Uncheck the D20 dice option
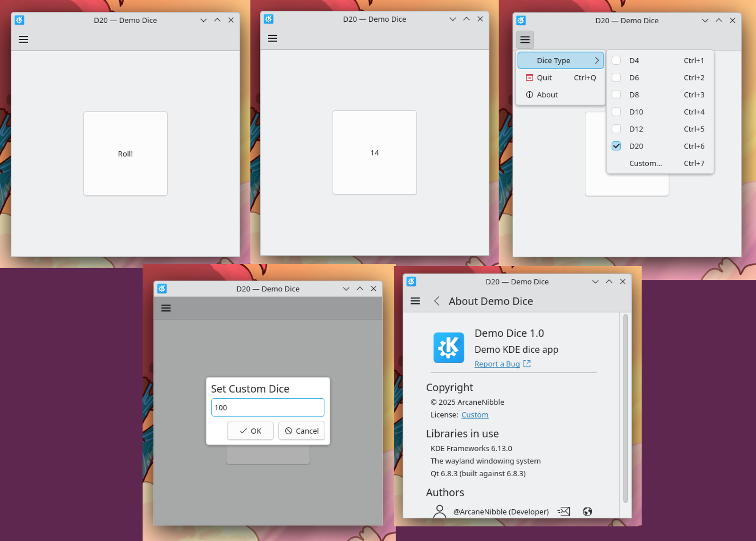 616,146
